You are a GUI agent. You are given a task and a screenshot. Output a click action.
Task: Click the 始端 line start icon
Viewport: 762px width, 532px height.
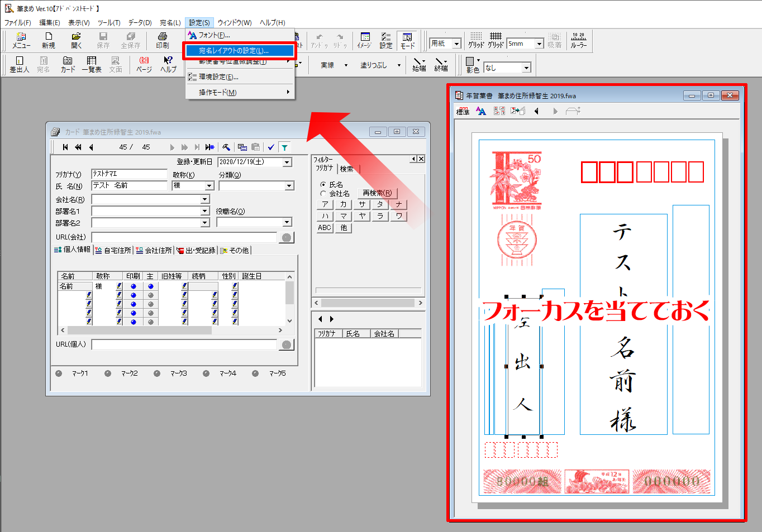[419, 65]
